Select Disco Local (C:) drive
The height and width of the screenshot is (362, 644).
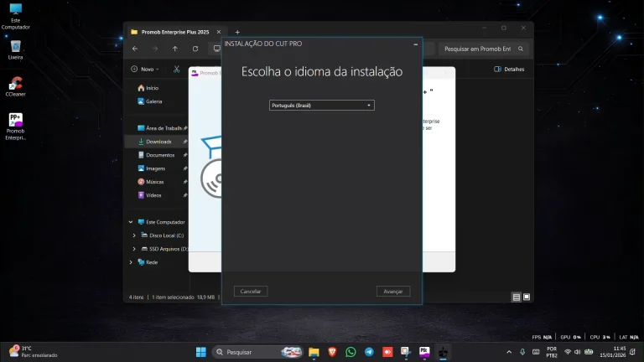(163, 235)
